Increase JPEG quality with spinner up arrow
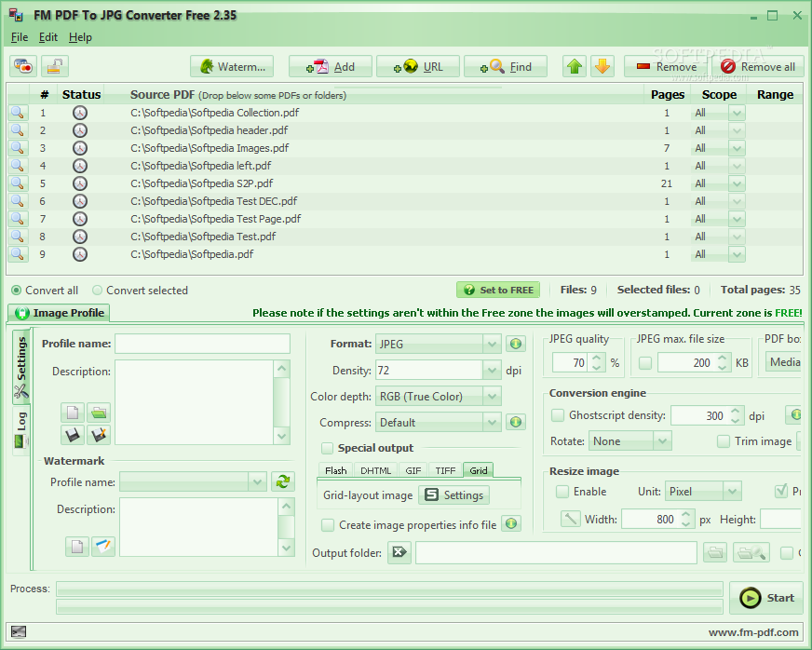Viewport: 812px width, 650px height. 597,358
